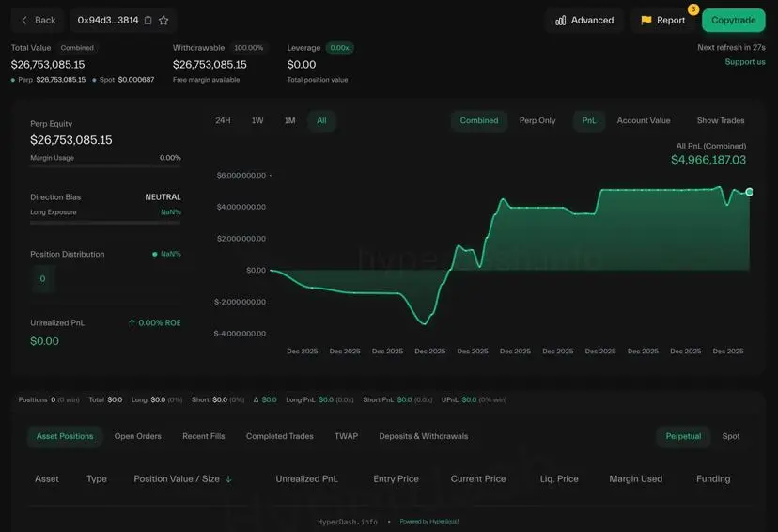Viewport: 778px width, 532px height.
Task: Switch to Perpetual positions
Action: [x=683, y=436]
